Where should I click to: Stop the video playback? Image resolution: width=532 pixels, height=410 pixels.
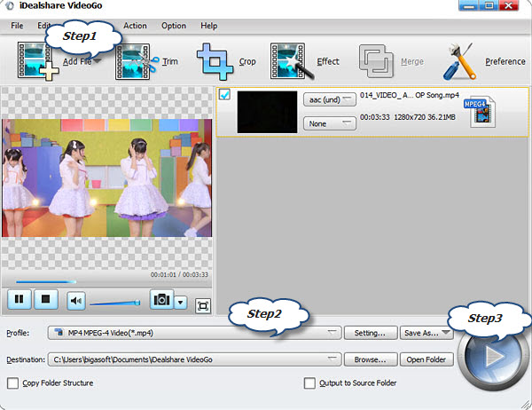pos(45,299)
